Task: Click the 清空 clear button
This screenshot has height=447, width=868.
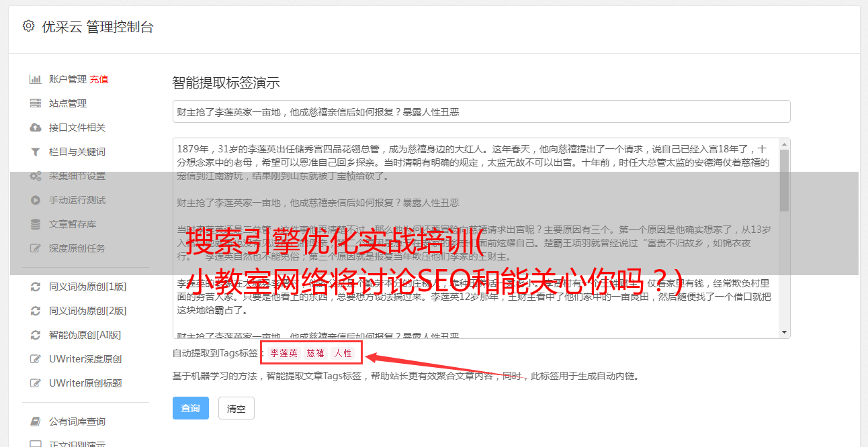Action: [236, 408]
